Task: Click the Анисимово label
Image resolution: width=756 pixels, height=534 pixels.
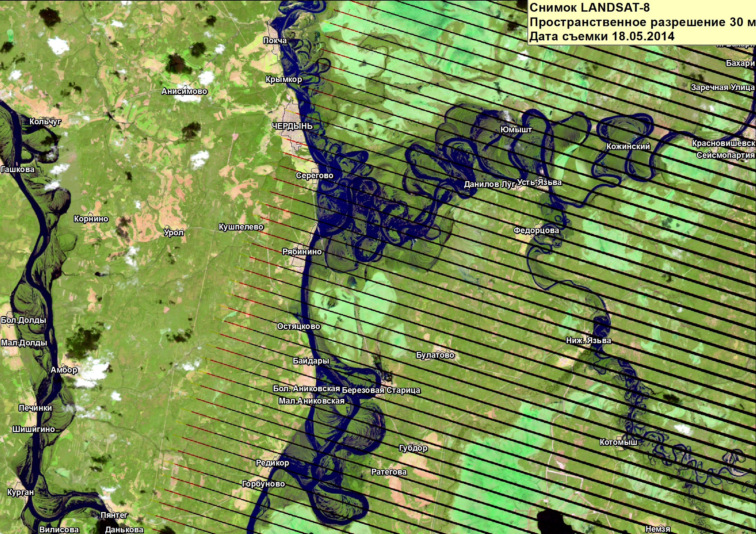Action: (x=184, y=91)
